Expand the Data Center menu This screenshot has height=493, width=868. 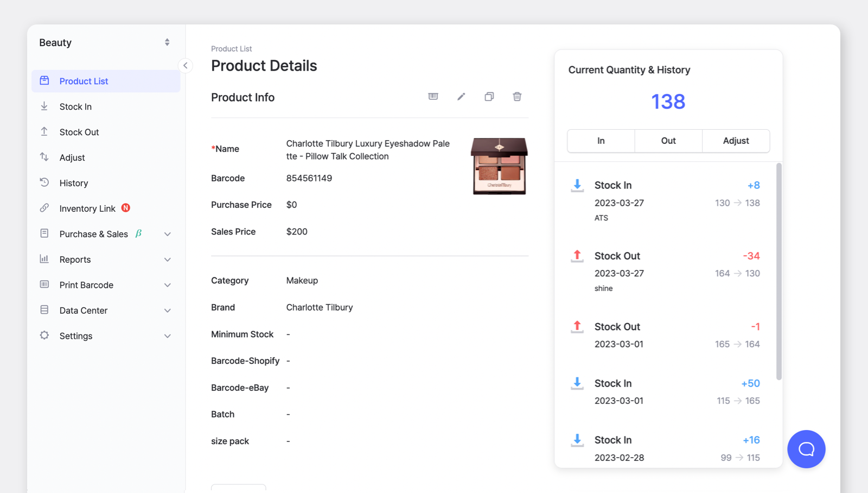(x=83, y=310)
